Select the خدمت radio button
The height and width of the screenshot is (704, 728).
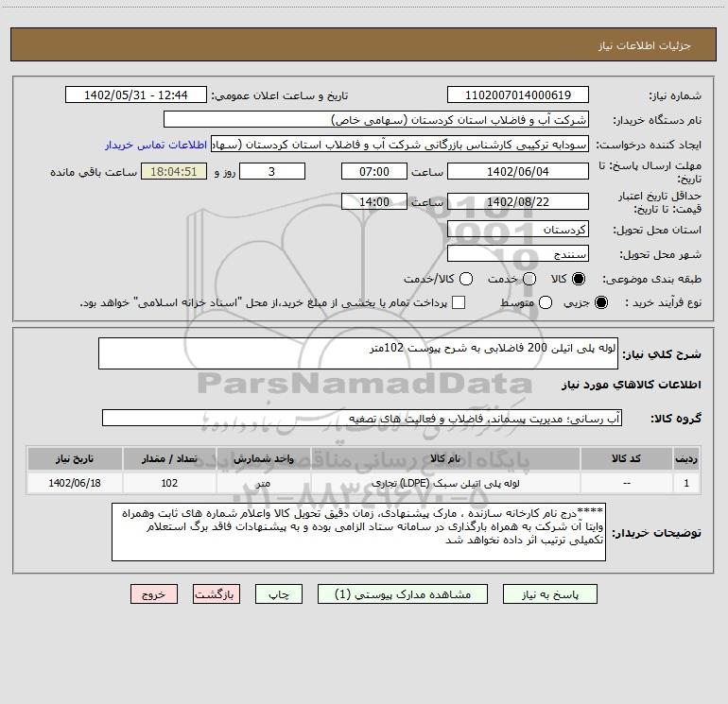point(529,279)
